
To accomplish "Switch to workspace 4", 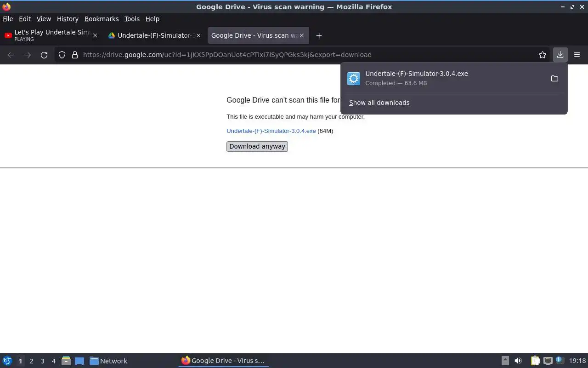I will coord(53,361).
